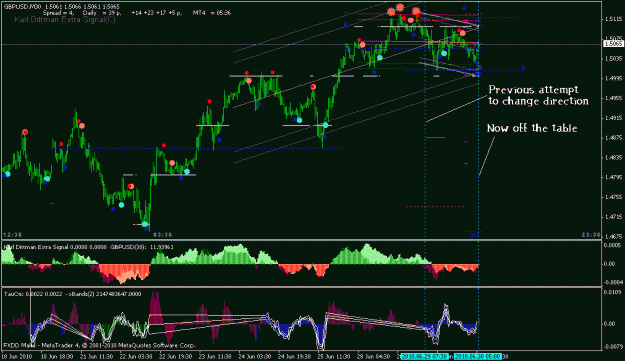Image resolution: width=625 pixels, height=361 pixels.
Task: Click the '21 Jun 11:30' time axis label
Action: (96, 356)
